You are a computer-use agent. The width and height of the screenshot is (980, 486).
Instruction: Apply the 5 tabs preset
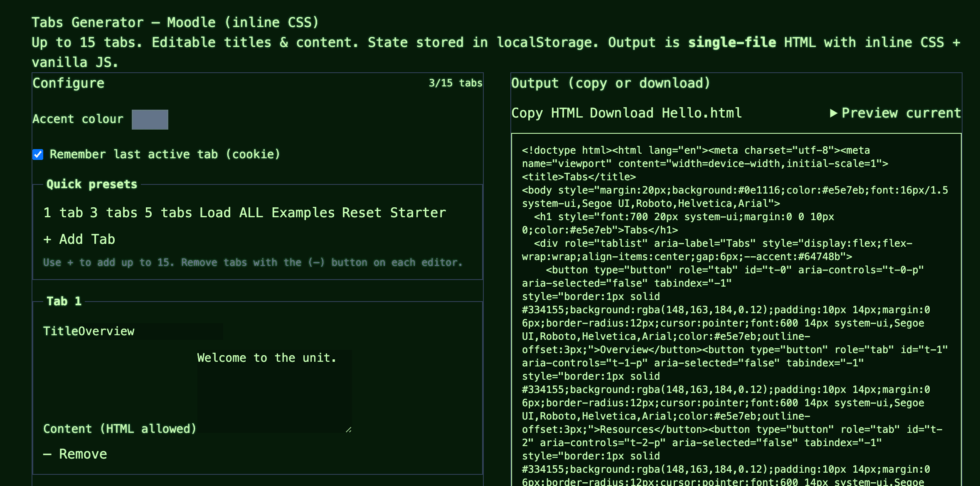point(168,213)
